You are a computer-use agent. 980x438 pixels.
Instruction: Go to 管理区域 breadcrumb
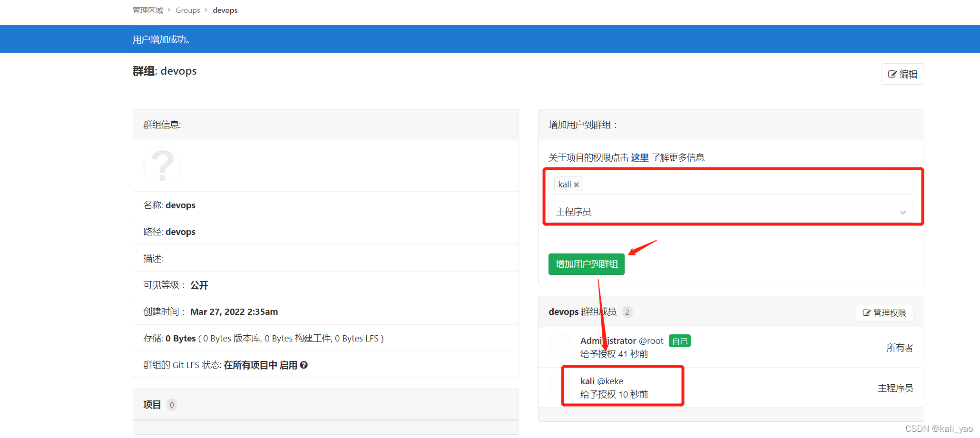[148, 10]
